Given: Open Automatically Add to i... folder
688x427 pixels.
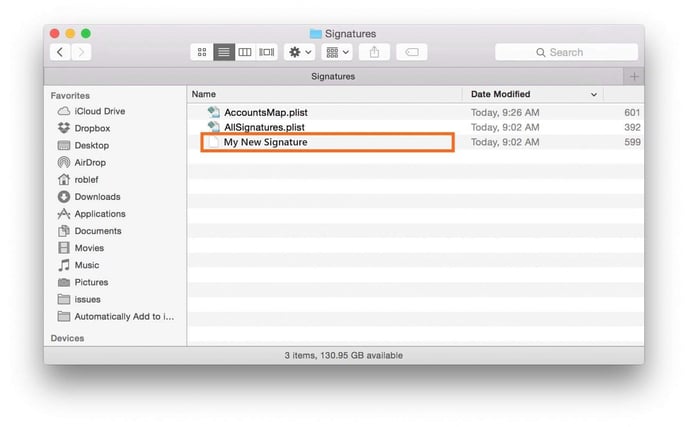Looking at the screenshot, I should (124, 316).
